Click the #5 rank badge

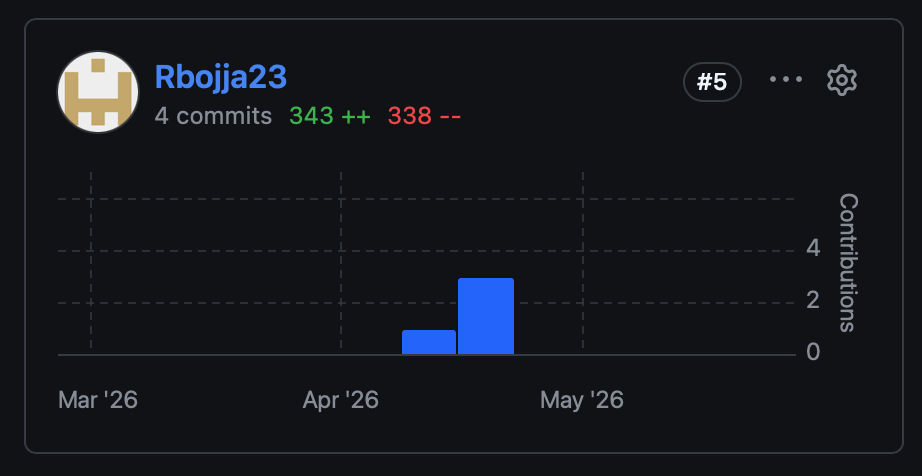click(712, 82)
